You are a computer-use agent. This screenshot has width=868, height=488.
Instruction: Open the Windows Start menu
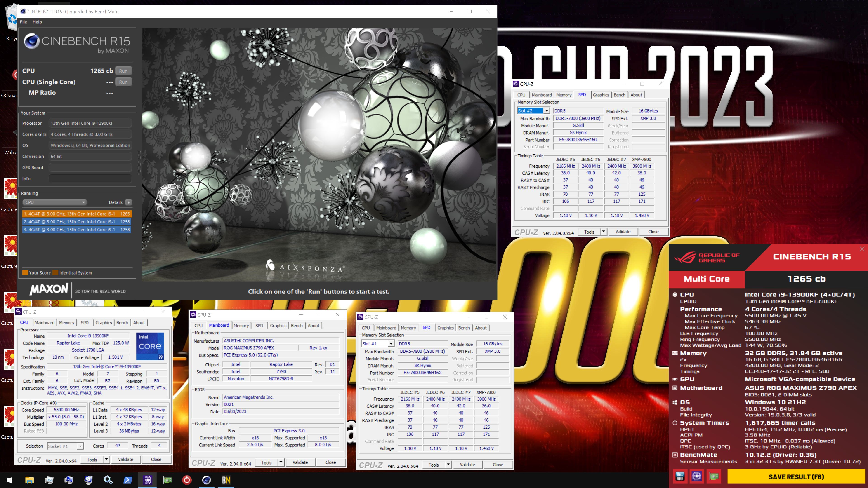(x=9, y=480)
